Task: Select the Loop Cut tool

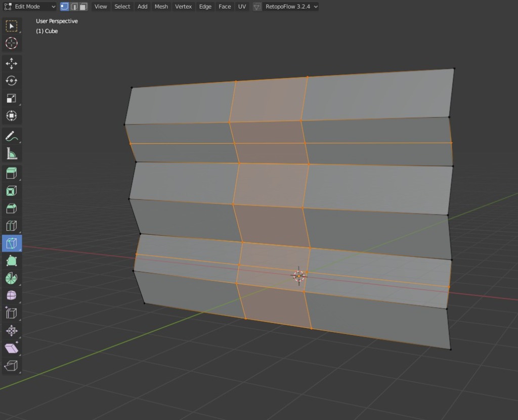Action: [x=11, y=226]
